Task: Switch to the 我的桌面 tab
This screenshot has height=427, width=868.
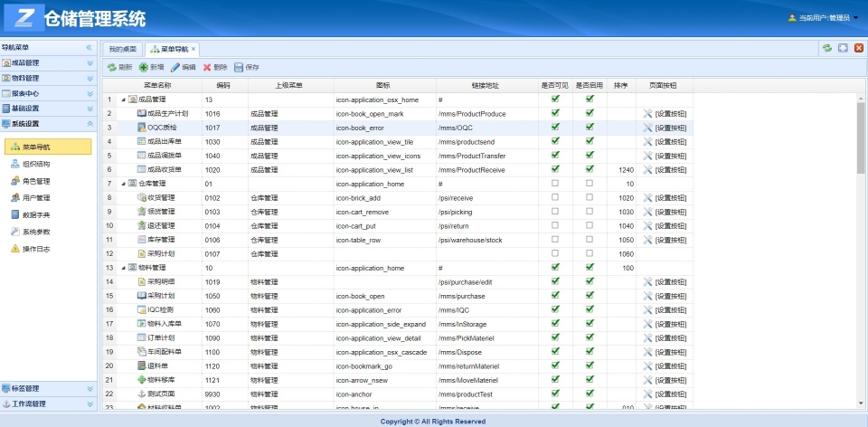Action: (122, 49)
